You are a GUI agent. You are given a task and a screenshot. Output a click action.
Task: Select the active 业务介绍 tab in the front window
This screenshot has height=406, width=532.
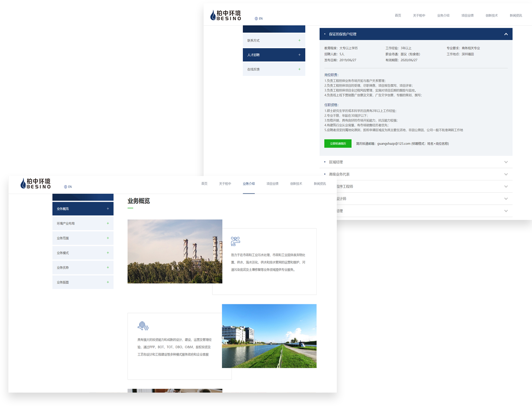tap(249, 184)
